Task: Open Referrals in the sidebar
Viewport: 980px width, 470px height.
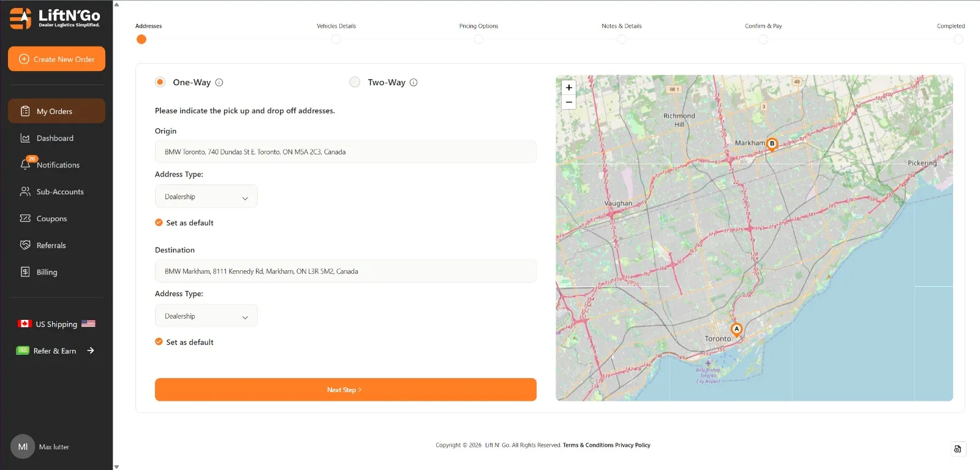Action: pos(56,245)
